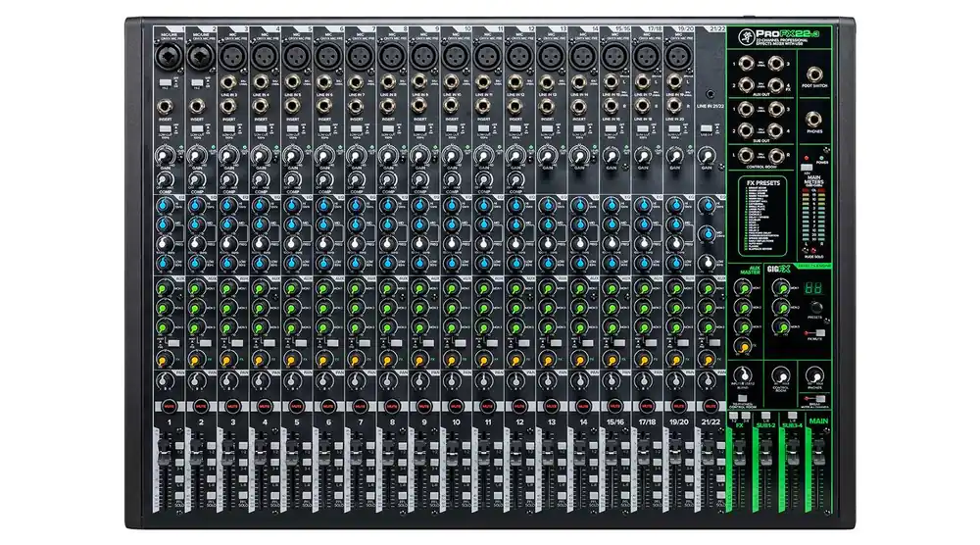Click channel 8 yellow FX send knob
The width and height of the screenshot is (980, 545).
point(387,360)
